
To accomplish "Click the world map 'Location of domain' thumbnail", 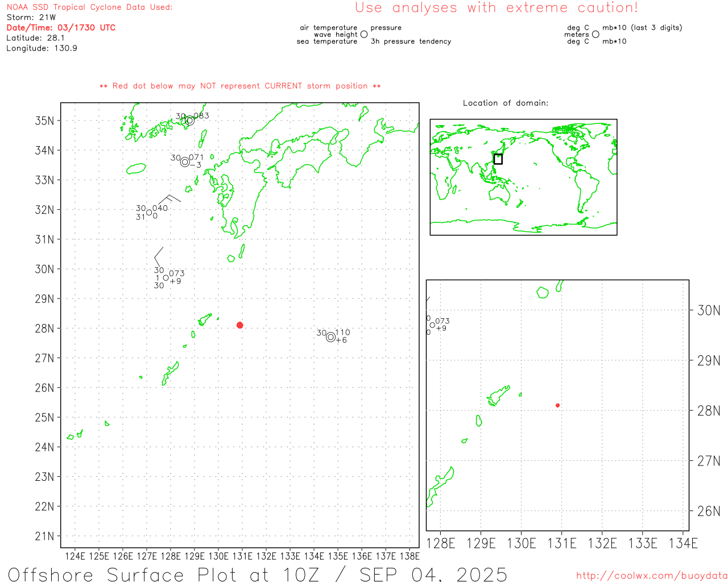I will [523, 177].
